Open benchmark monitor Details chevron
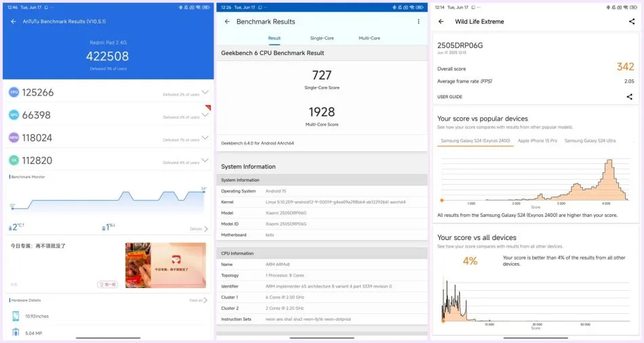 [x=206, y=229]
